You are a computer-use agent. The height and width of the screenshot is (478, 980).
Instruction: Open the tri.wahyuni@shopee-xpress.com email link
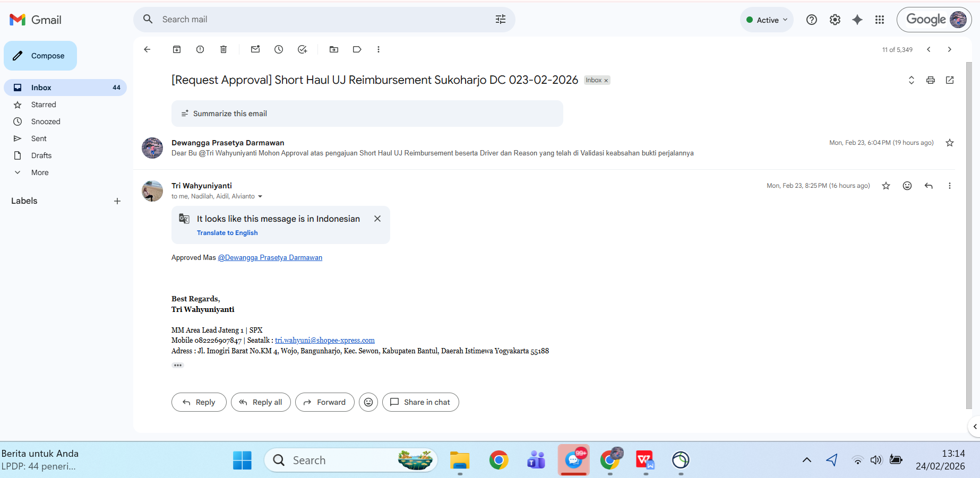[325, 341]
